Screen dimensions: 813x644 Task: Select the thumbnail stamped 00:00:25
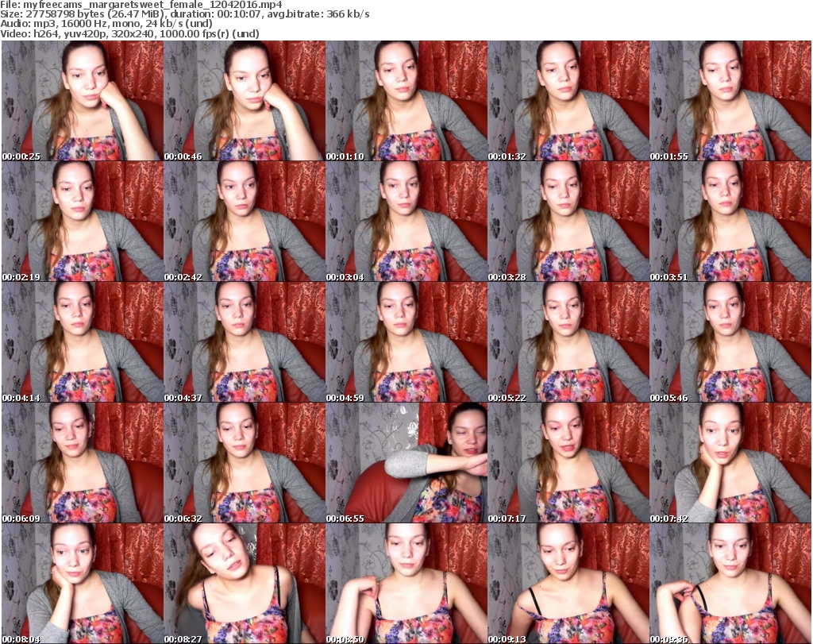83,101
